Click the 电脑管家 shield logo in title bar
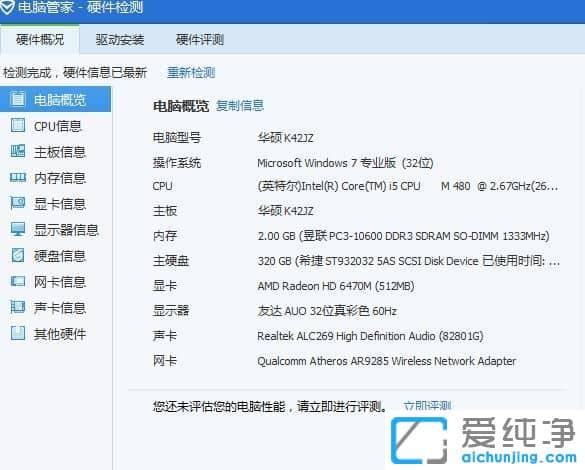 [7, 7]
